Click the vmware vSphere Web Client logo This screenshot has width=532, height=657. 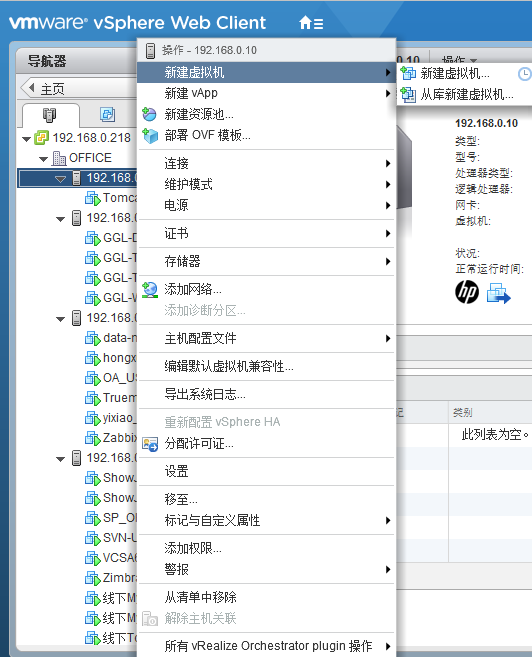(137, 23)
